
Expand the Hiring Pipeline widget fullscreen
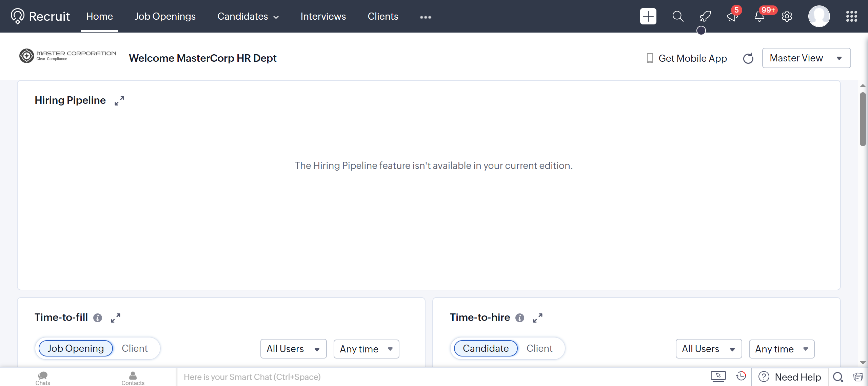click(119, 101)
